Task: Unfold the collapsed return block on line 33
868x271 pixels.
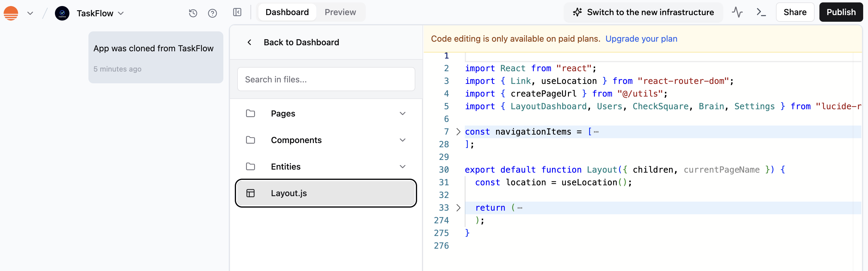Action: [458, 208]
